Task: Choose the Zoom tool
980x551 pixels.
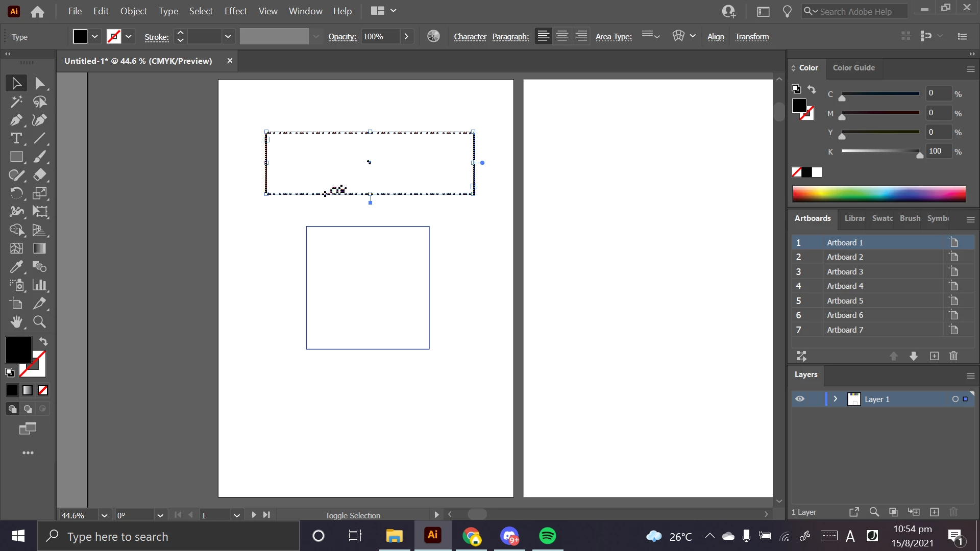Action: click(40, 322)
